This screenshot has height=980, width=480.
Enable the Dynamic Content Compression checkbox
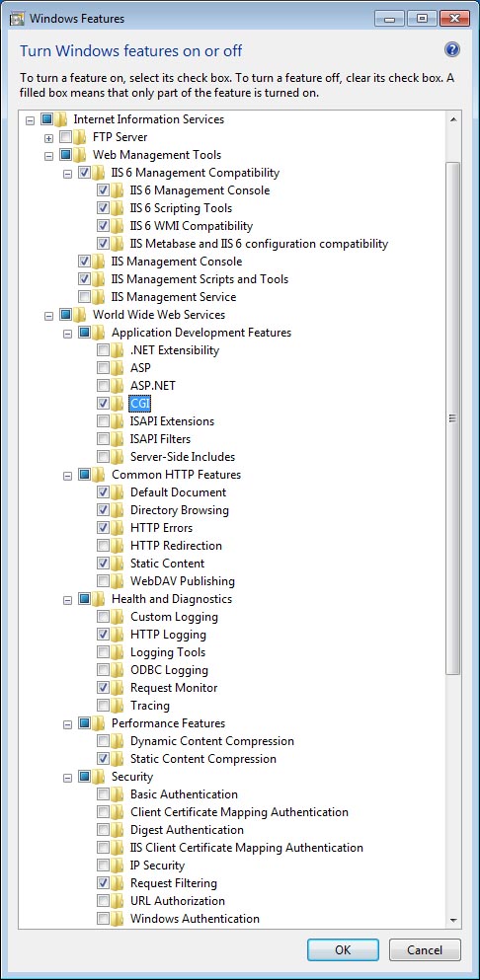pyautogui.click(x=104, y=740)
